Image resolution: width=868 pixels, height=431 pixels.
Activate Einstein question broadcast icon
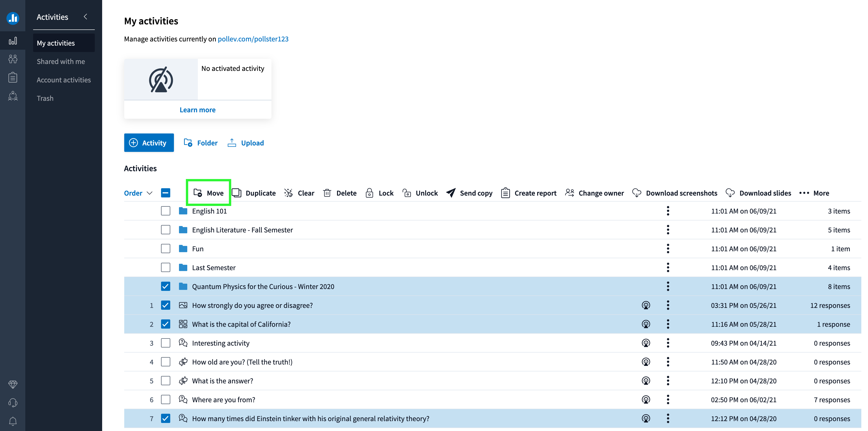click(x=646, y=419)
